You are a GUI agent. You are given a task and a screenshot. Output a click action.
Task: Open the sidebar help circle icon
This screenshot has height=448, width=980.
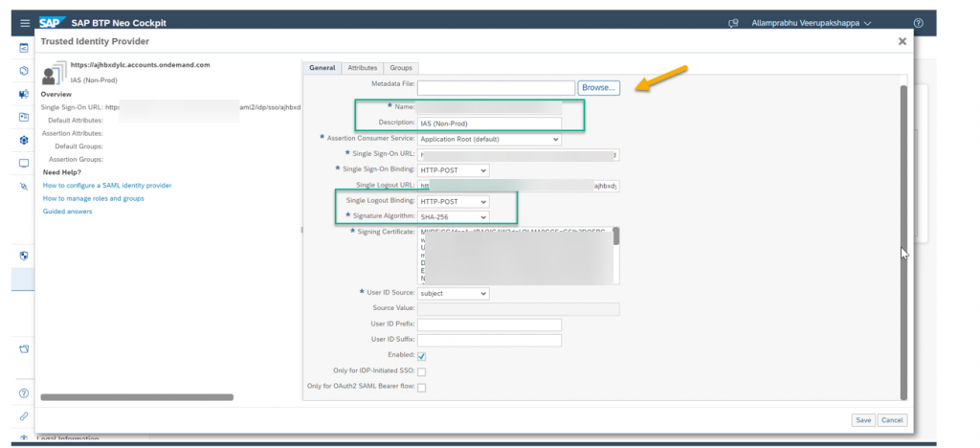click(24, 393)
